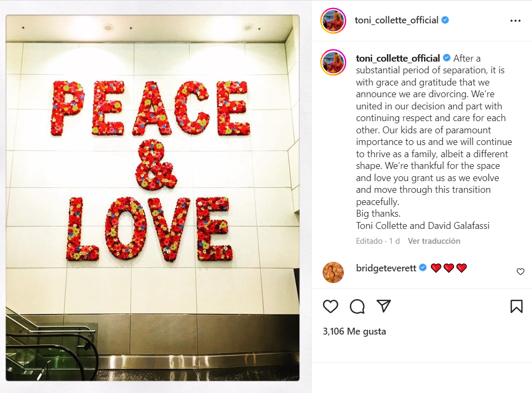Click the Editado · 1 d timestamp
The width and height of the screenshot is (532, 393).
(x=378, y=241)
